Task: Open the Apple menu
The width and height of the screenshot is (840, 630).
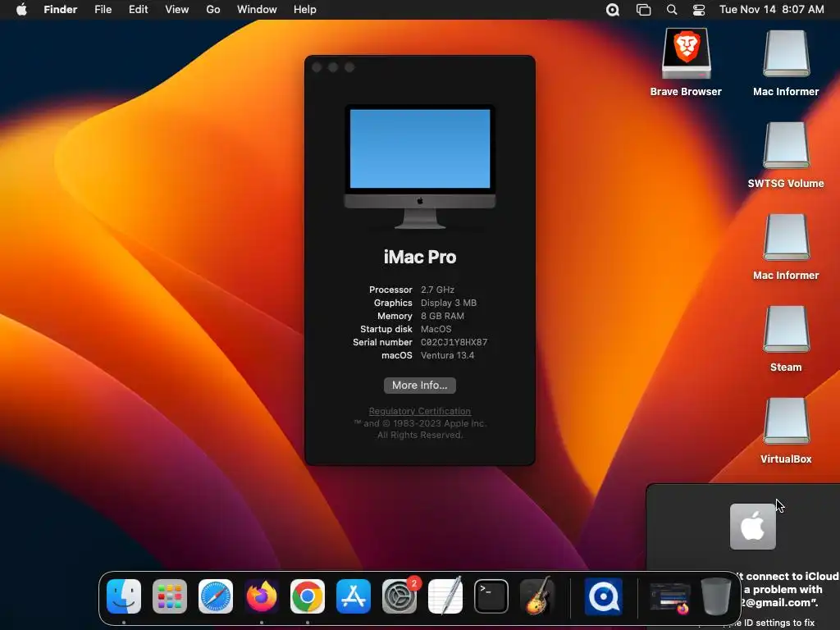Action: pyautogui.click(x=21, y=9)
